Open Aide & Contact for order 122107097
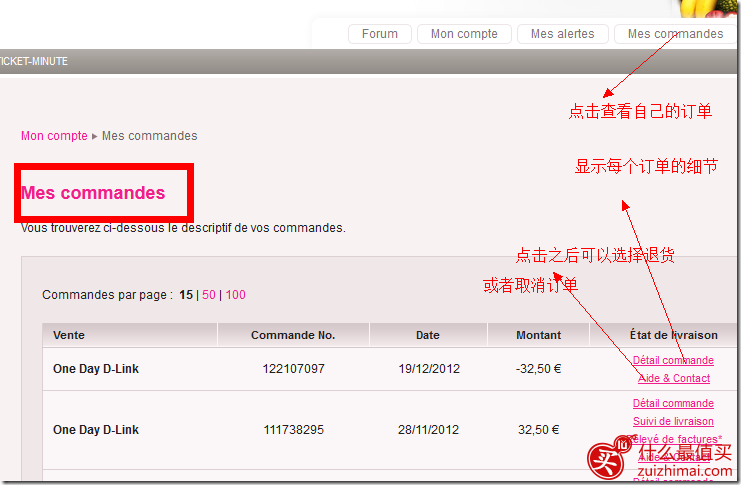The height and width of the screenshot is (485, 741). (x=674, y=378)
